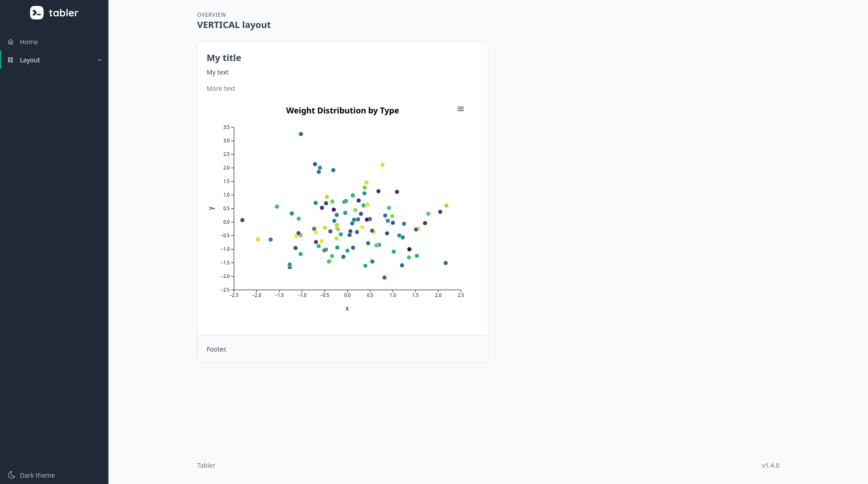Click the Home house icon
This screenshot has height=484, width=868.
(x=11, y=42)
